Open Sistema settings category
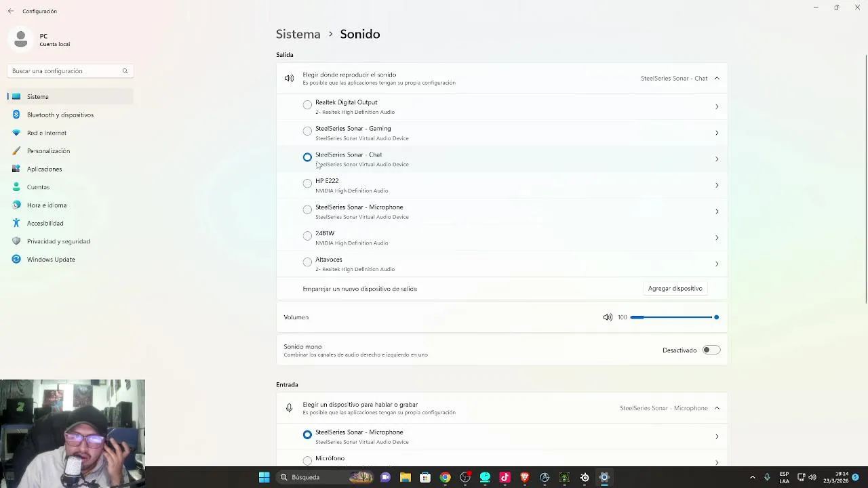Viewport: 868px width, 488px height. pos(71,96)
